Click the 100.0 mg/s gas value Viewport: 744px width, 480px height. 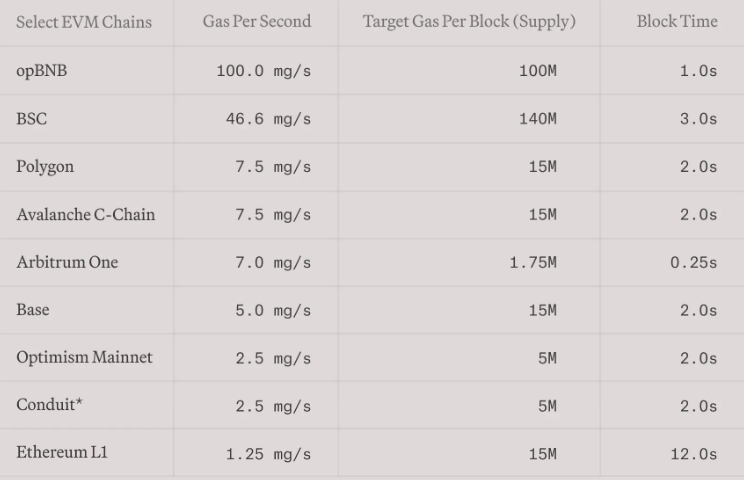pos(264,71)
